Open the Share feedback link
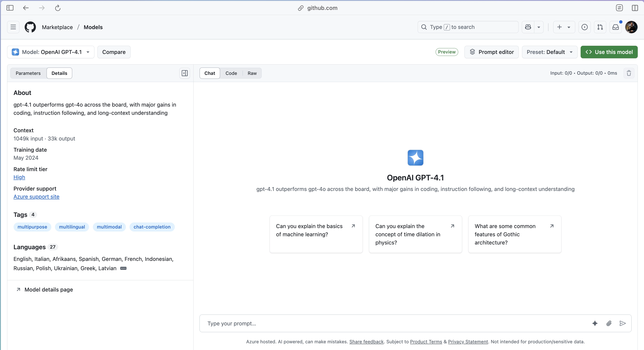 tap(366, 342)
